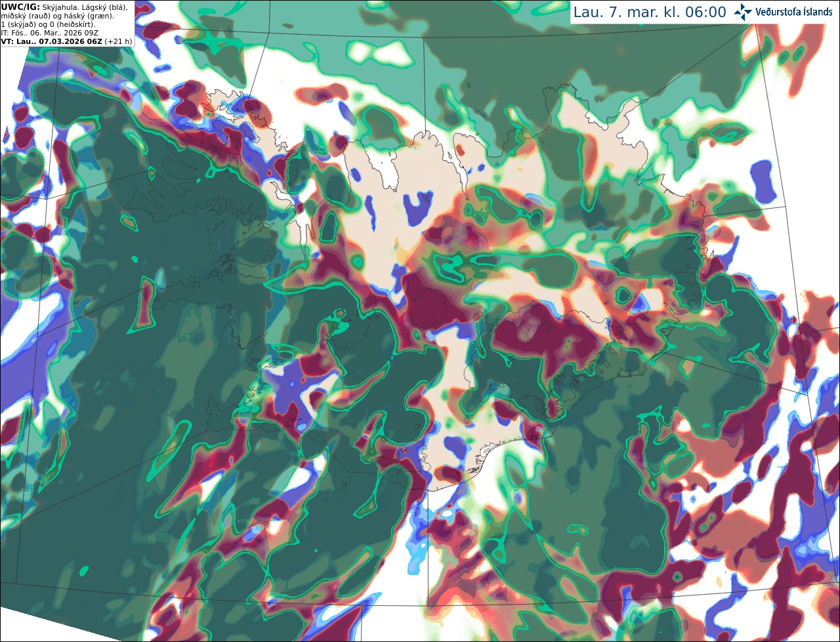Screen dimensions: 840x642
Task: Click the 'VT: Lau.. 07.03.2026 06Z (+21 h)' line
Action: tap(67, 41)
